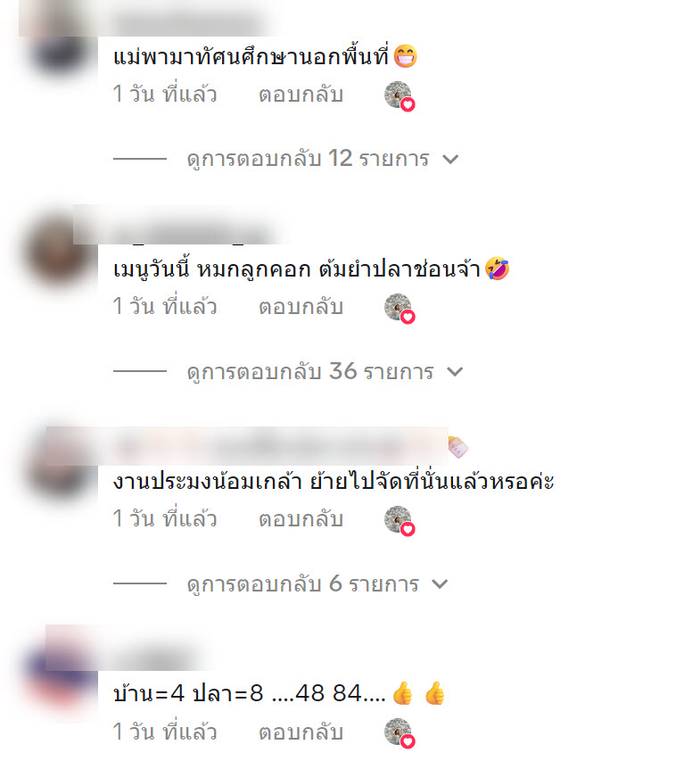Reply to บ้าน=4 ปลา=8 comment
Viewport: 700px width, 761px height.
pos(301,732)
